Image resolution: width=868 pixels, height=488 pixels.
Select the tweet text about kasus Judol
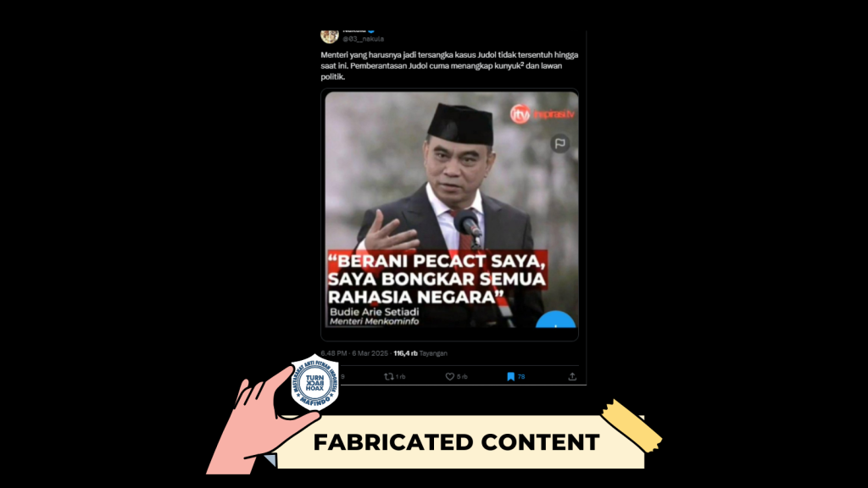449,66
